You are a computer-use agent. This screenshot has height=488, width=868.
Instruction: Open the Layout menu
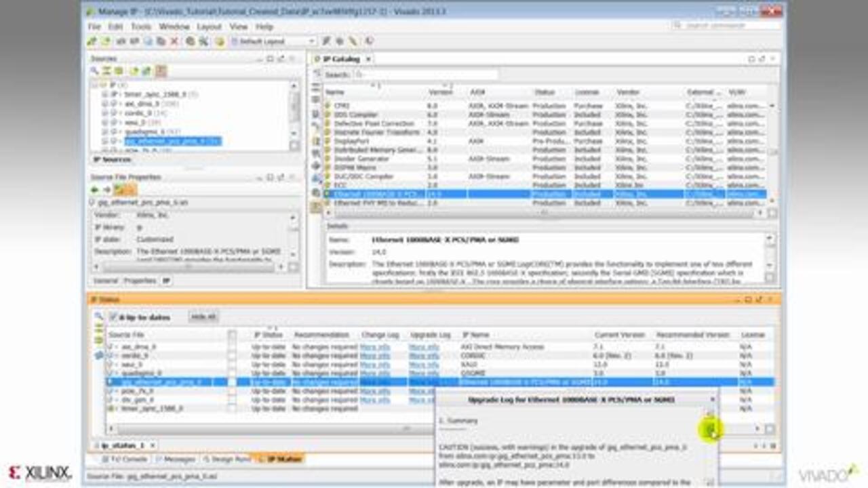point(209,26)
